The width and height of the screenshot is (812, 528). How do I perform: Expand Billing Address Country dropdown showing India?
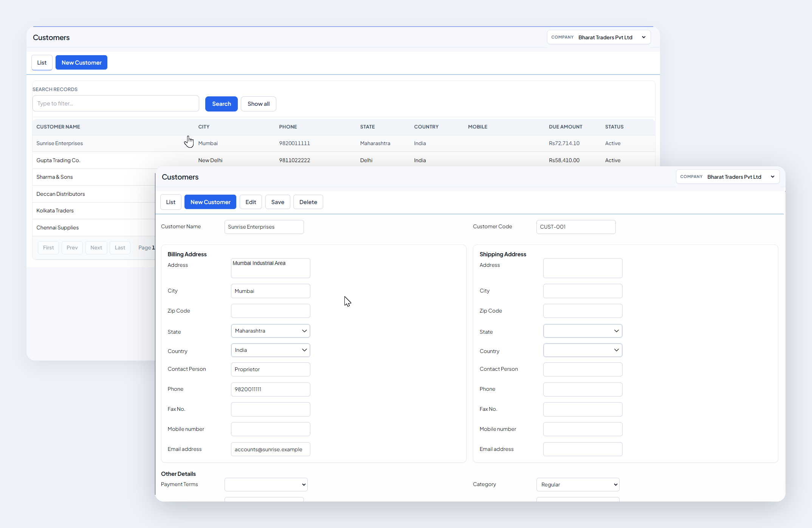(271, 350)
